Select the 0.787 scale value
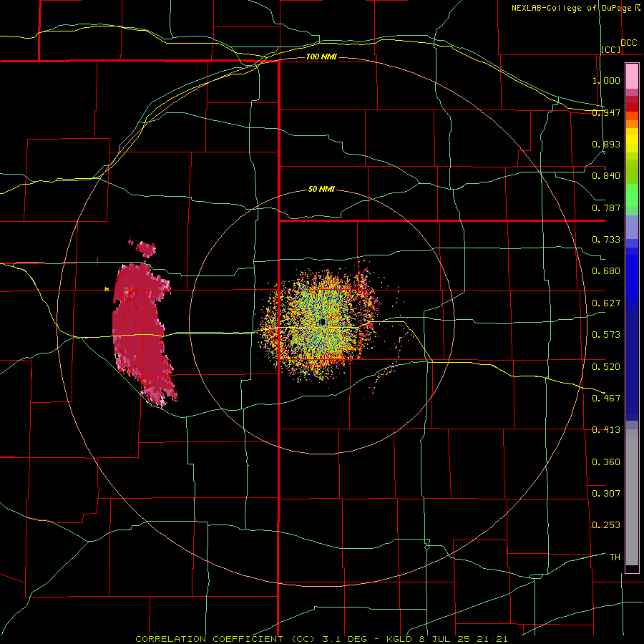Image resolution: width=644 pixels, height=644 pixels. pos(606,208)
